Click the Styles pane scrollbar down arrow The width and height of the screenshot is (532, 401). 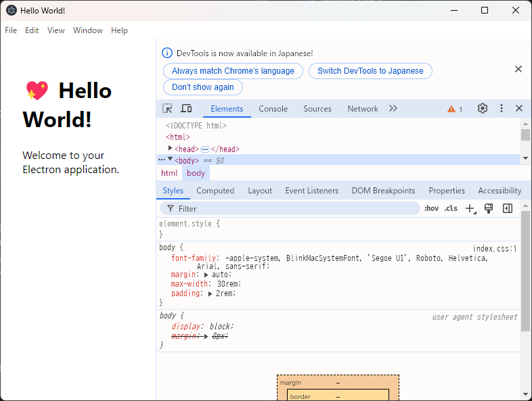click(525, 394)
